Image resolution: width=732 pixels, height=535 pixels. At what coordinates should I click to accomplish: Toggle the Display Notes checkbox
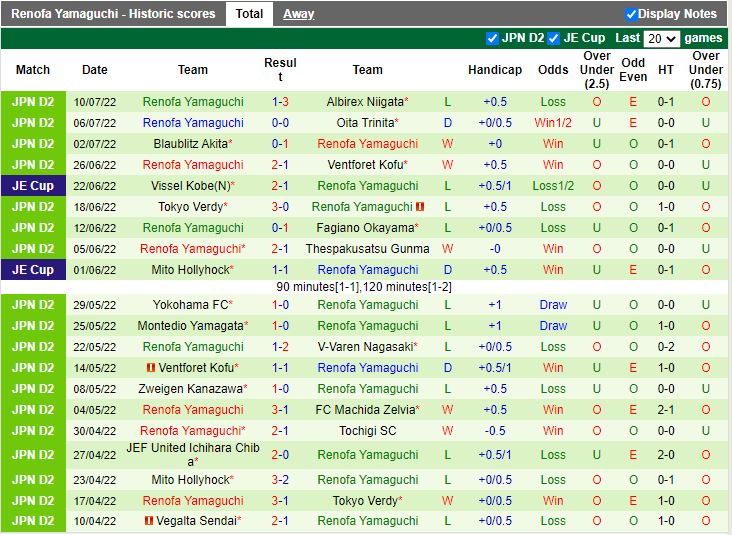631,14
